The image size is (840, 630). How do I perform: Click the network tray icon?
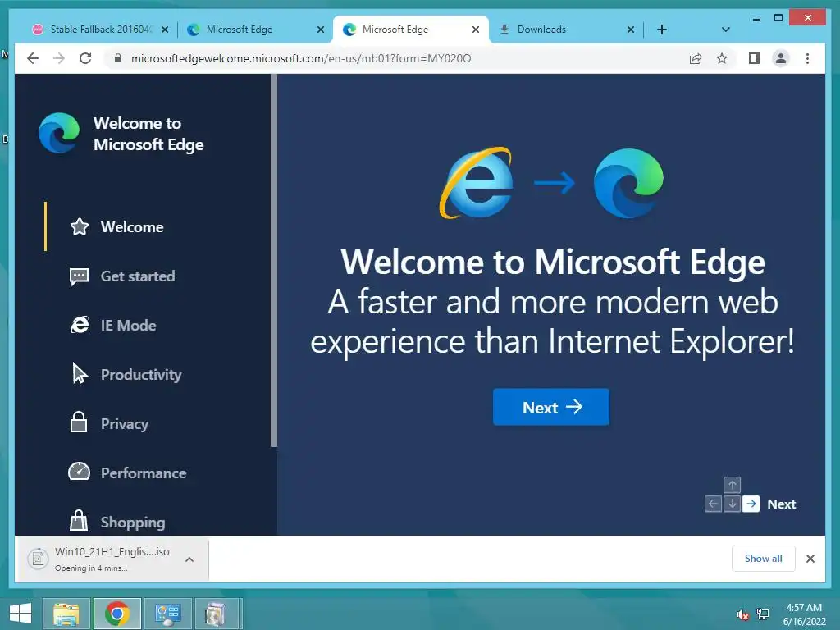(x=763, y=614)
